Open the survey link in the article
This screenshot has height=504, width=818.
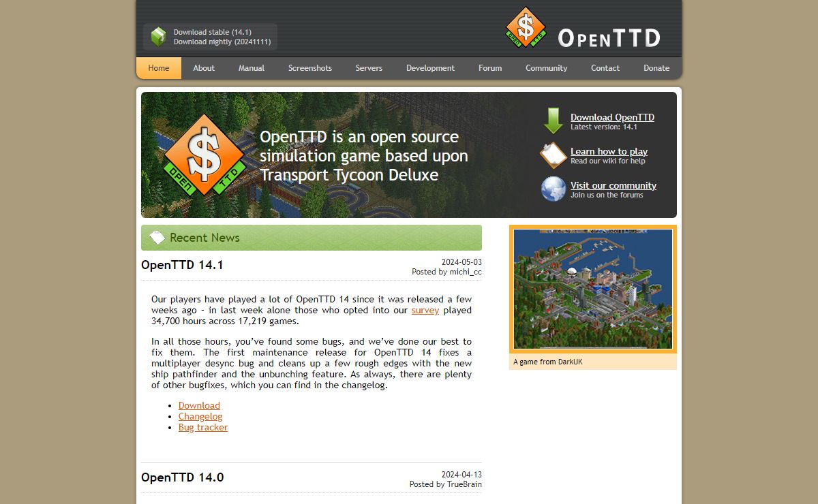(425, 310)
